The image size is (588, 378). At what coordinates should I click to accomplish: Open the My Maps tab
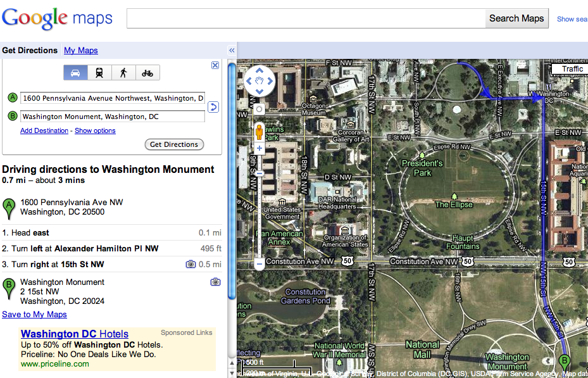[81, 50]
